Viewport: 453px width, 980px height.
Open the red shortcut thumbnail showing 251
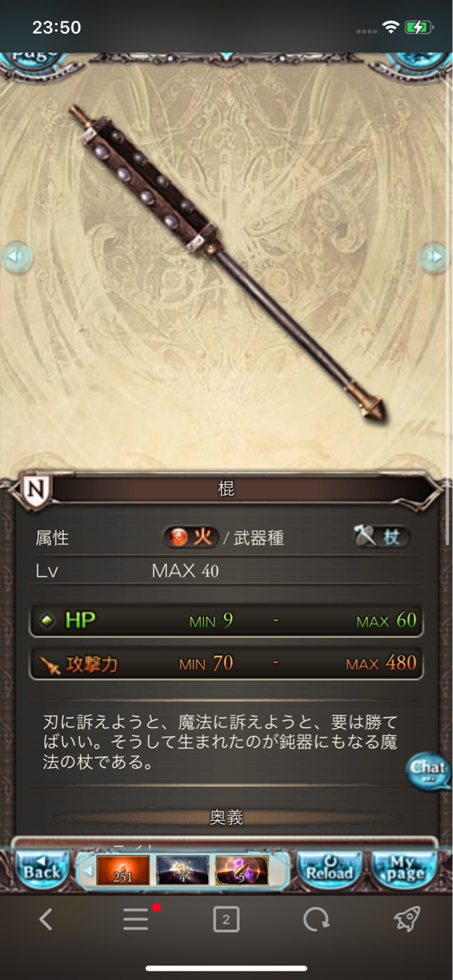[x=122, y=870]
